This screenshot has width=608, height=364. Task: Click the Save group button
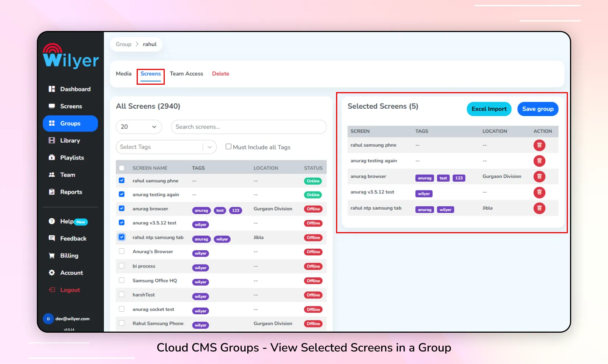pyautogui.click(x=538, y=109)
